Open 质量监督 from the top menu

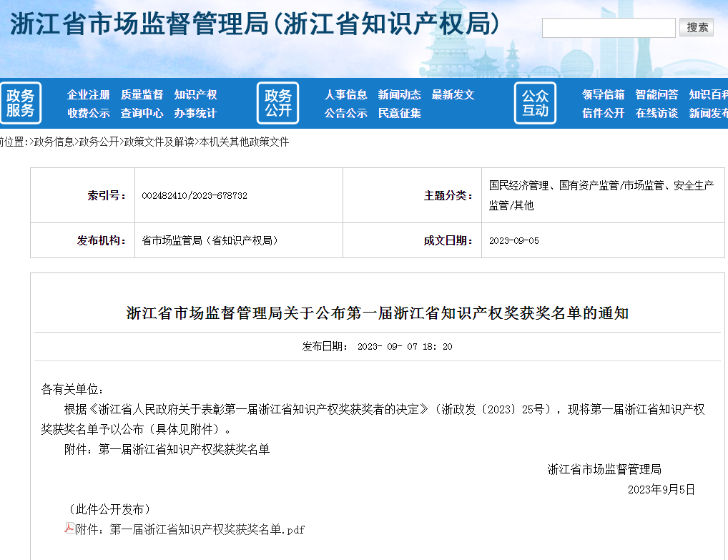[144, 94]
